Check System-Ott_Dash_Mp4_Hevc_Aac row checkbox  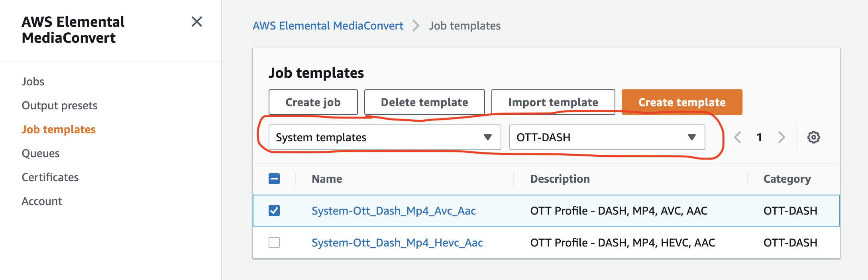pos(274,243)
